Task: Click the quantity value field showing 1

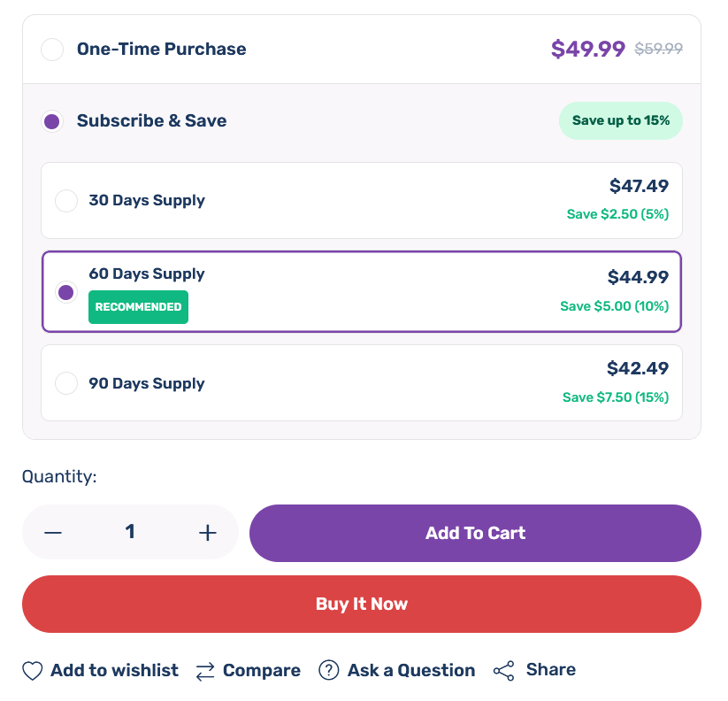Action: click(130, 532)
